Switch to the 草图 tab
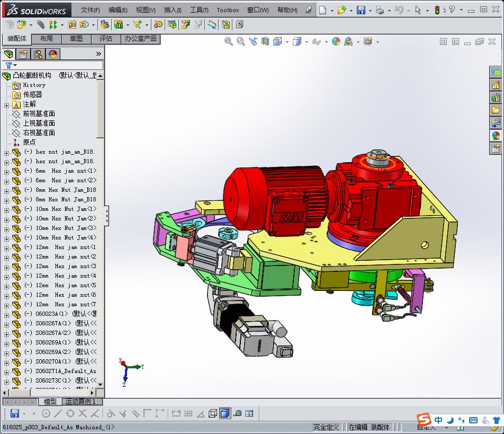This screenshot has height=434, width=504. tap(76, 39)
